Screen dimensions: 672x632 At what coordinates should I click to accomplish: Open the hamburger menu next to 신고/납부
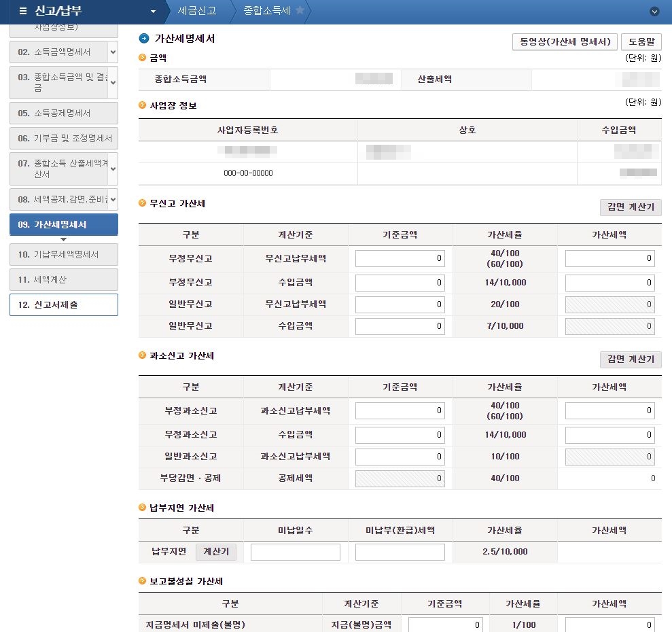tap(23, 11)
